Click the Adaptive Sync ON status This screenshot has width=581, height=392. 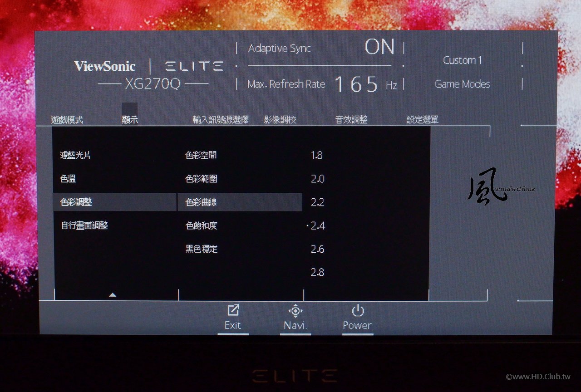380,47
